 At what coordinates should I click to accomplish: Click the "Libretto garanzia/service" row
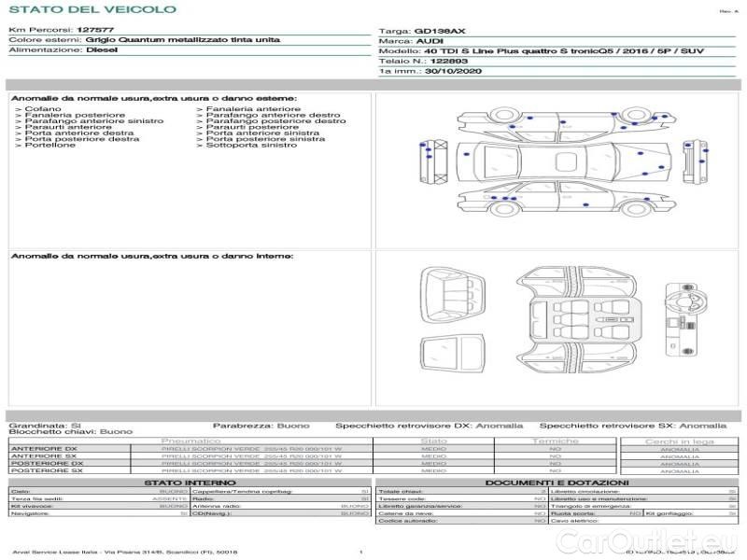click(461, 506)
